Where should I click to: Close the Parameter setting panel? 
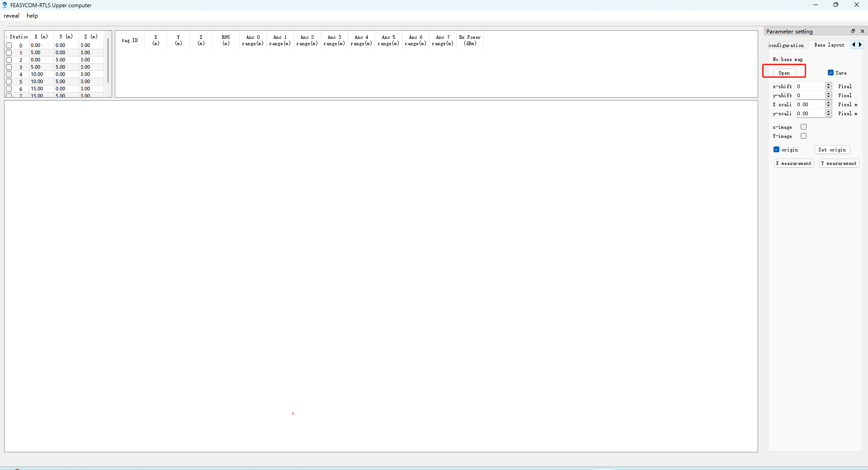coord(863,31)
